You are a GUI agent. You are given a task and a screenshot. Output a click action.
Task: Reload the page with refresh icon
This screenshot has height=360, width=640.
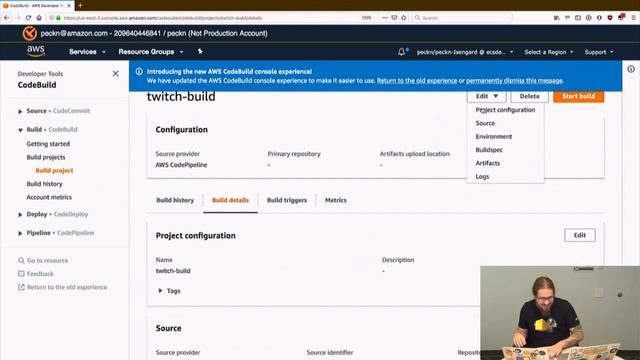pyautogui.click(x=28, y=18)
